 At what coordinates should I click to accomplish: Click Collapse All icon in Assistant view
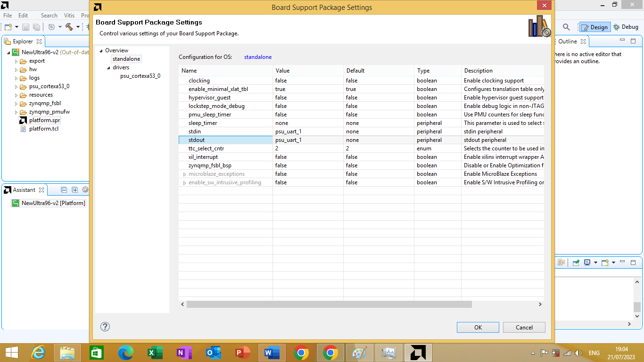pos(64,190)
